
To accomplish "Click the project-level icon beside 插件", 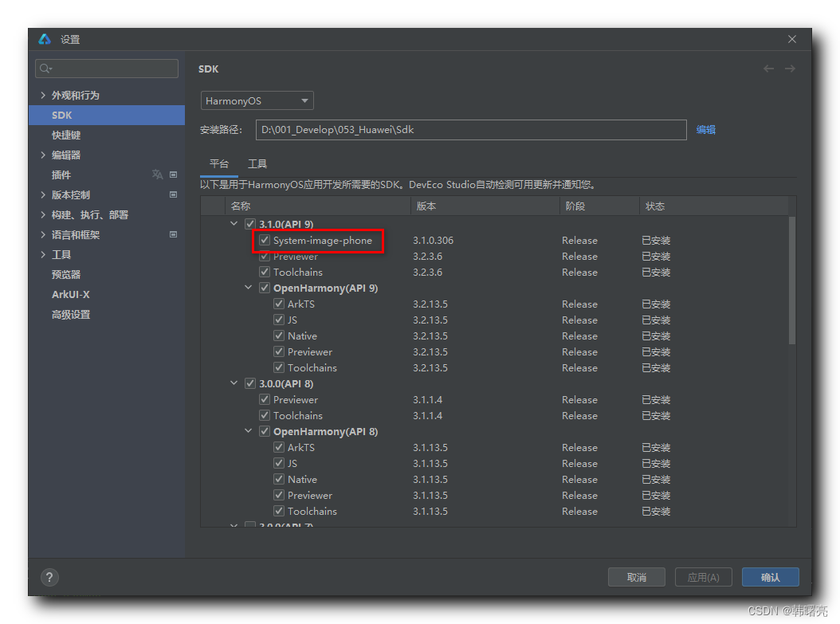I will [173, 175].
